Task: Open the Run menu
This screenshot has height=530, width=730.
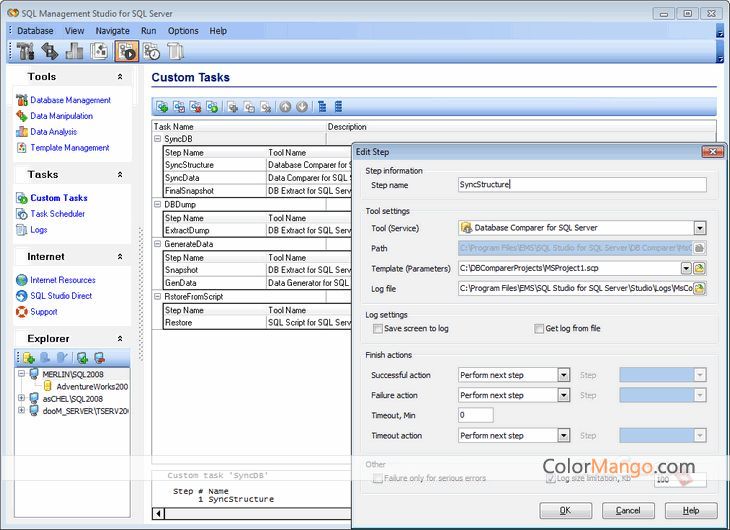Action: [x=149, y=31]
